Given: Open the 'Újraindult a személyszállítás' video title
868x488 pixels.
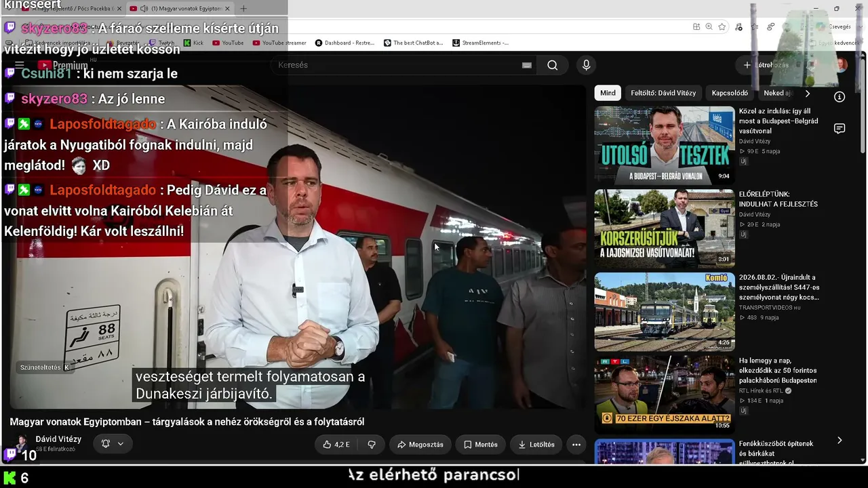Looking at the screenshot, I should pos(778,287).
